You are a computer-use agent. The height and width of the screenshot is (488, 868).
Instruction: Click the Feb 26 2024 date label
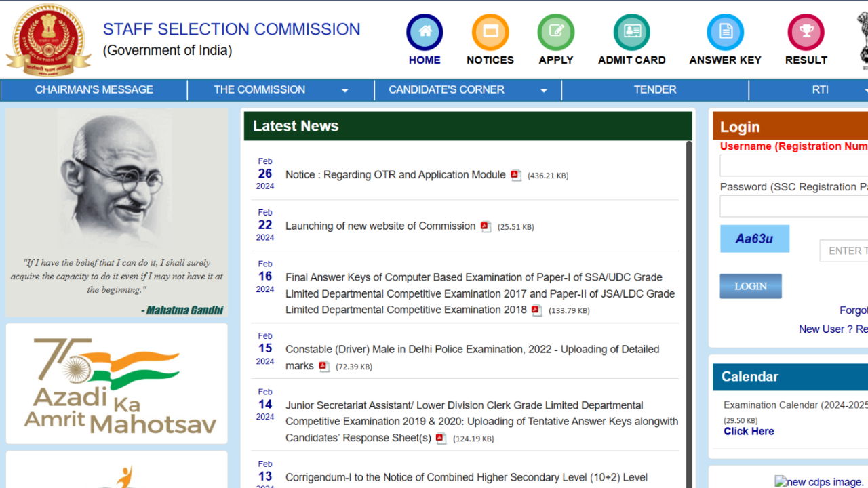click(265, 174)
